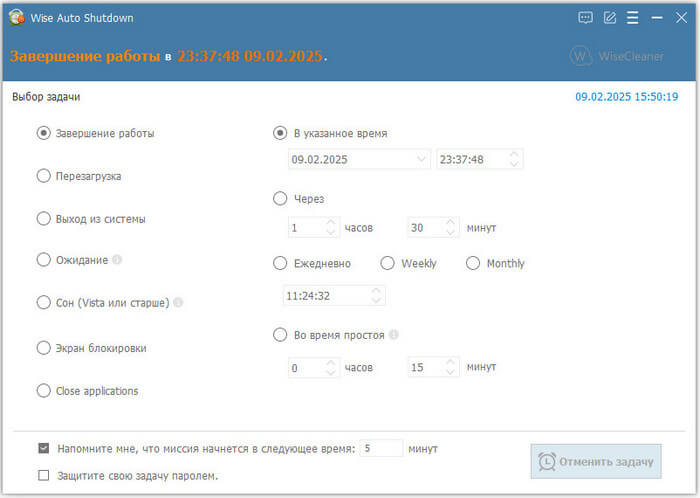Click the reminder minutes input field
The width and height of the screenshot is (700, 498).
pyautogui.click(x=380, y=449)
